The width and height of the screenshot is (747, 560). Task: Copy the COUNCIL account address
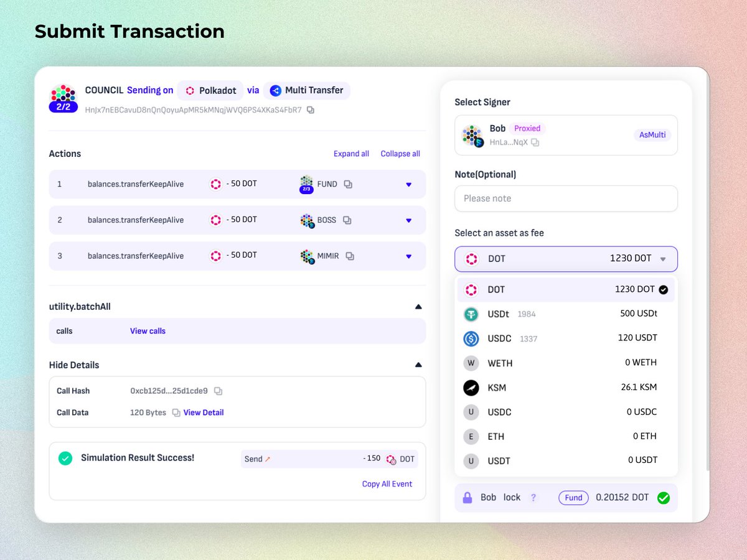[x=310, y=110]
